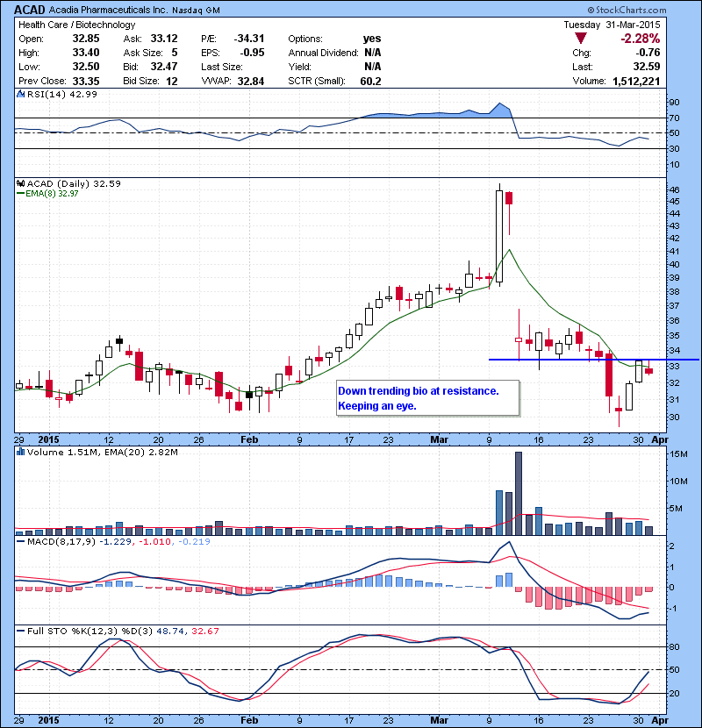
Task: Click the MACD signal value -1.010
Action: [x=154, y=541]
